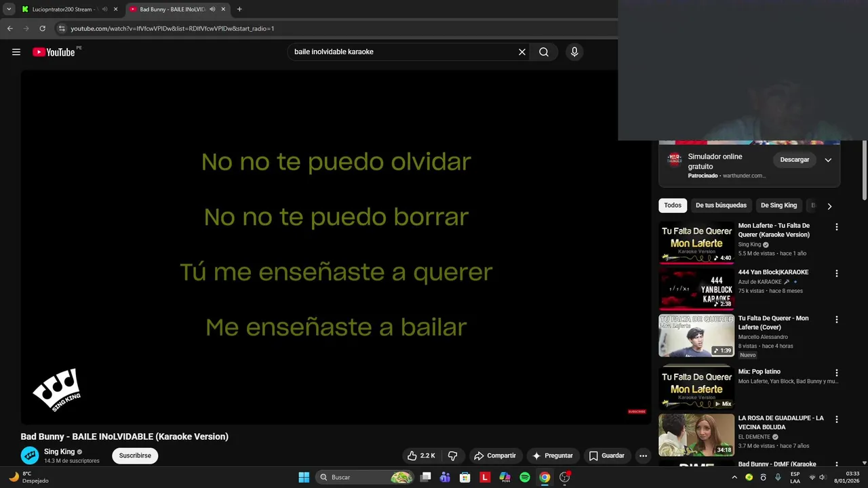
Task: Open options for Mix: Pop latino
Action: (x=836, y=373)
